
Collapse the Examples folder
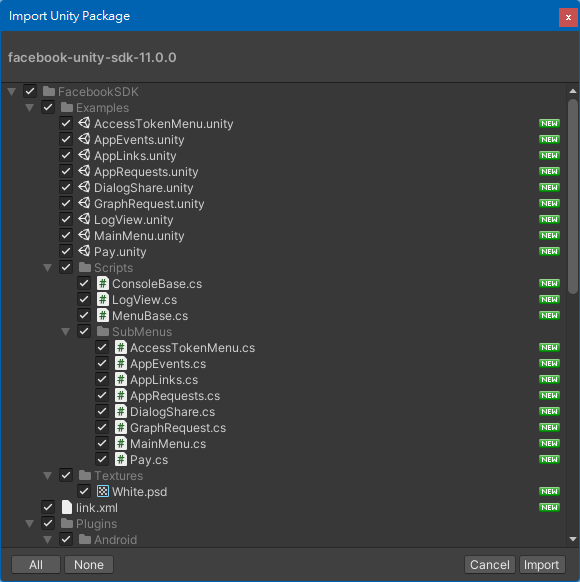30,108
